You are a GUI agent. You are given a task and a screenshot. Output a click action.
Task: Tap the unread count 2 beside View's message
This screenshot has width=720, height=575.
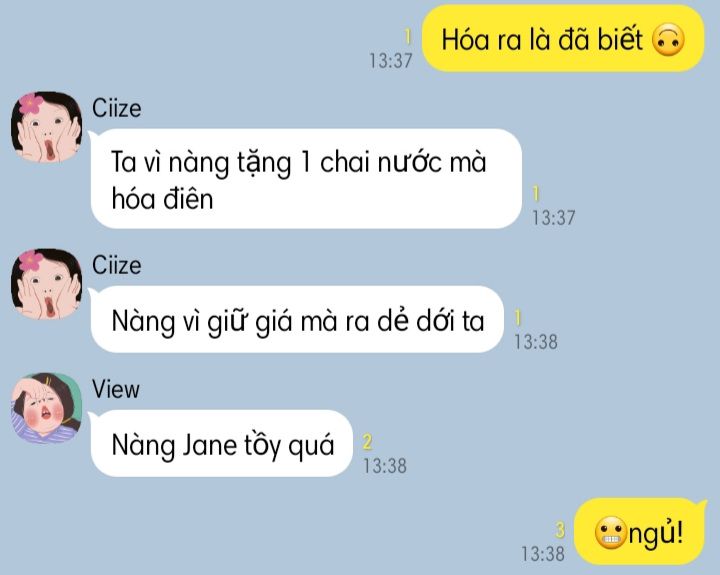367,442
